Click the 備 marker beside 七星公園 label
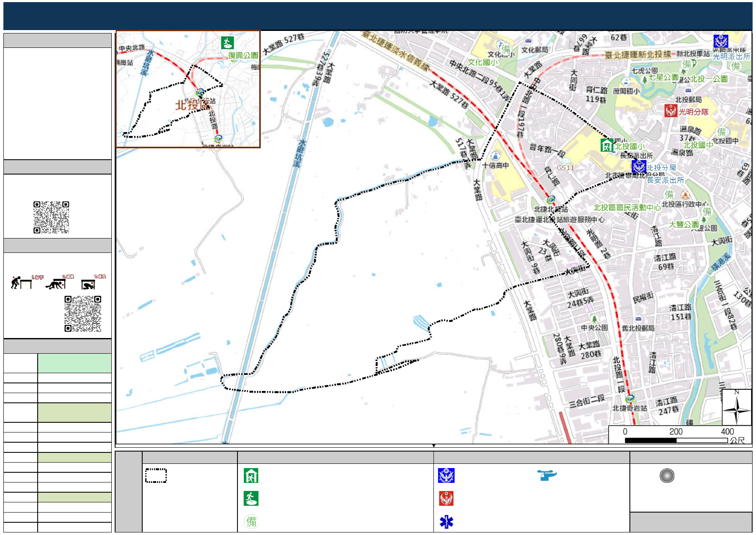The image size is (756, 535). coord(687,64)
